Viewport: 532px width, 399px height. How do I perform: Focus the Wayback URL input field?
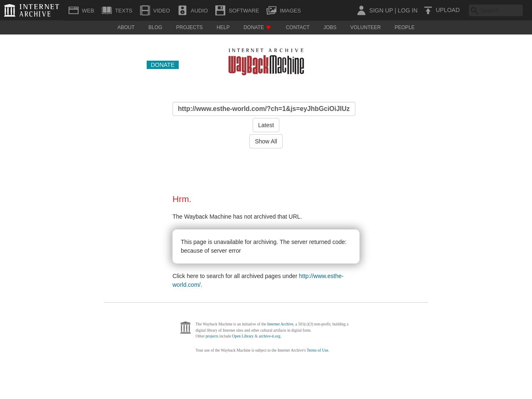click(x=264, y=109)
